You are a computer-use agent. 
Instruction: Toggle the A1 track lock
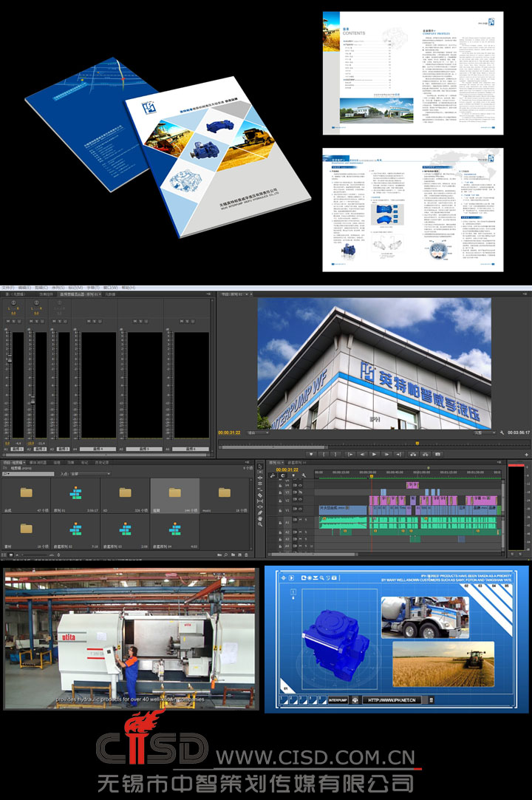(281, 523)
